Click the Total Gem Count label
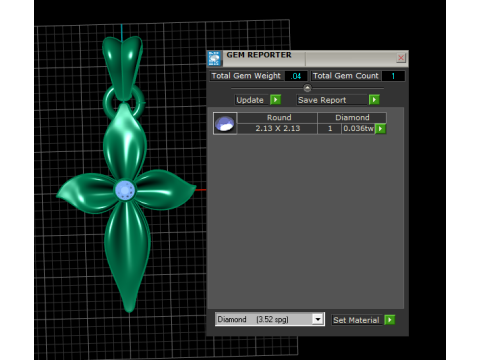This screenshot has height=360, width=480. click(x=346, y=76)
